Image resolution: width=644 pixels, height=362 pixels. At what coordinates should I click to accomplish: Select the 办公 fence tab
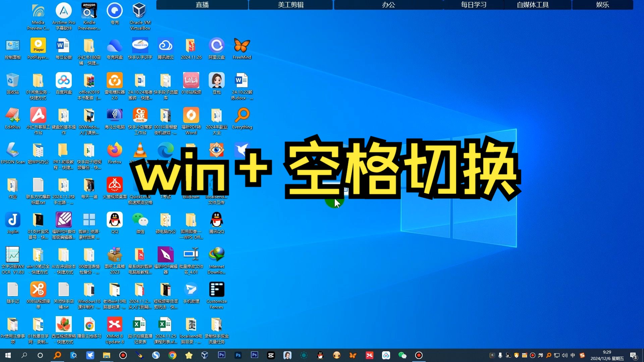[388, 5]
